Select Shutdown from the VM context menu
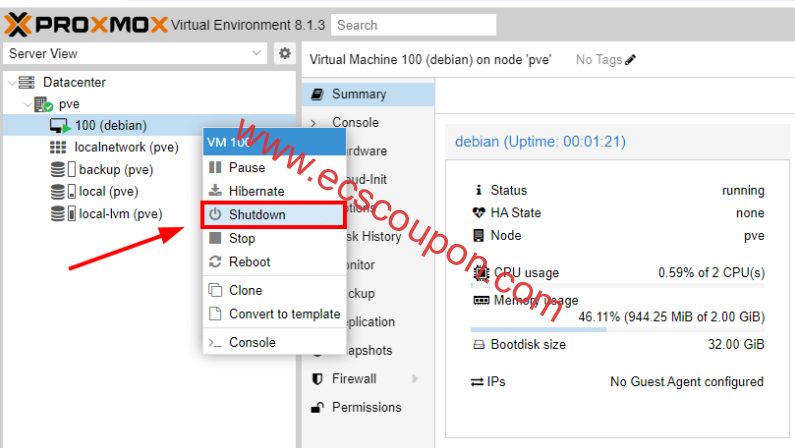This screenshot has height=448, width=795. coord(256,214)
